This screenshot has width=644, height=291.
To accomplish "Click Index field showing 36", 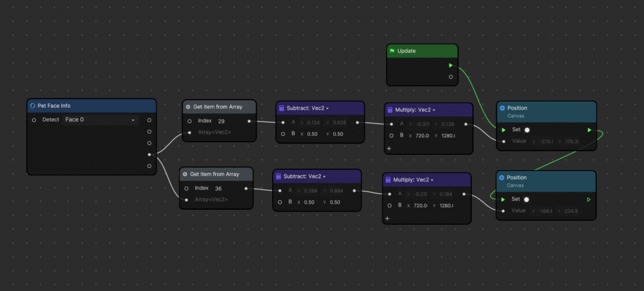I will 226,188.
